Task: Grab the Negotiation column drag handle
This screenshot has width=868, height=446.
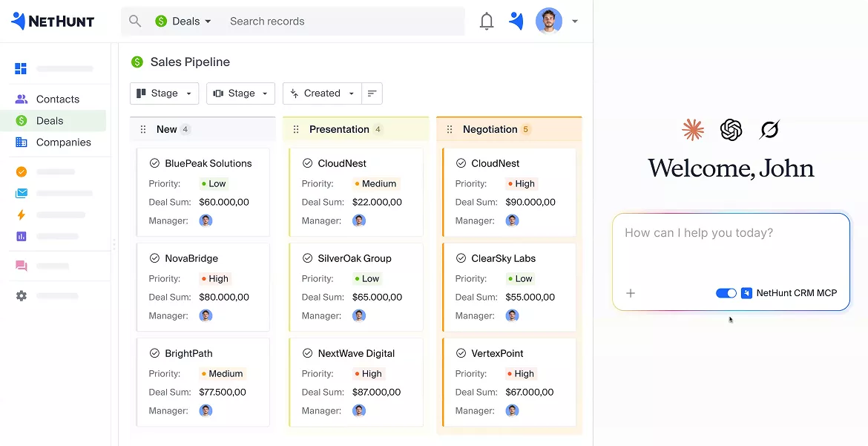Action: click(450, 129)
